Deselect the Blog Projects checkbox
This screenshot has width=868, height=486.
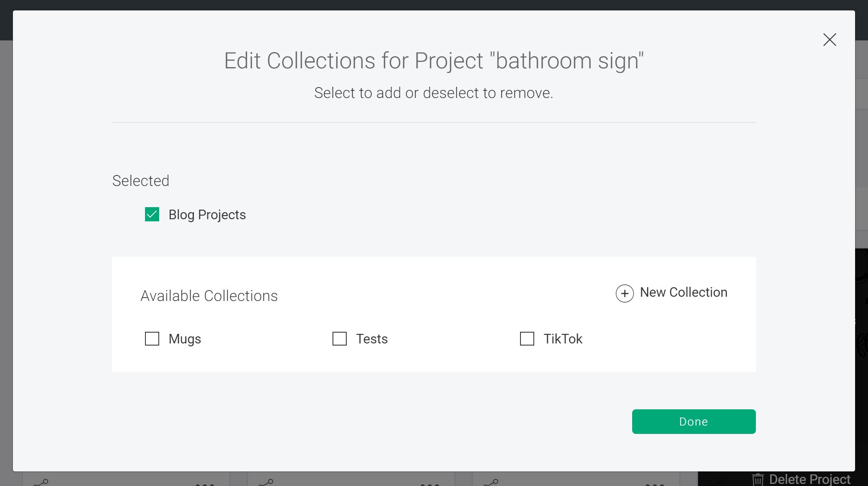tap(152, 214)
